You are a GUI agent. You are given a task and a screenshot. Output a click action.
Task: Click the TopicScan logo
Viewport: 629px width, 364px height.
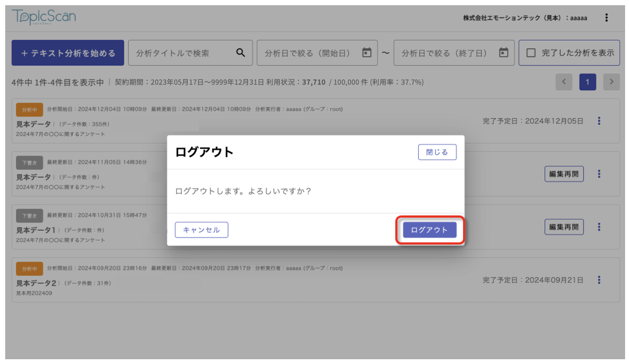click(x=43, y=17)
